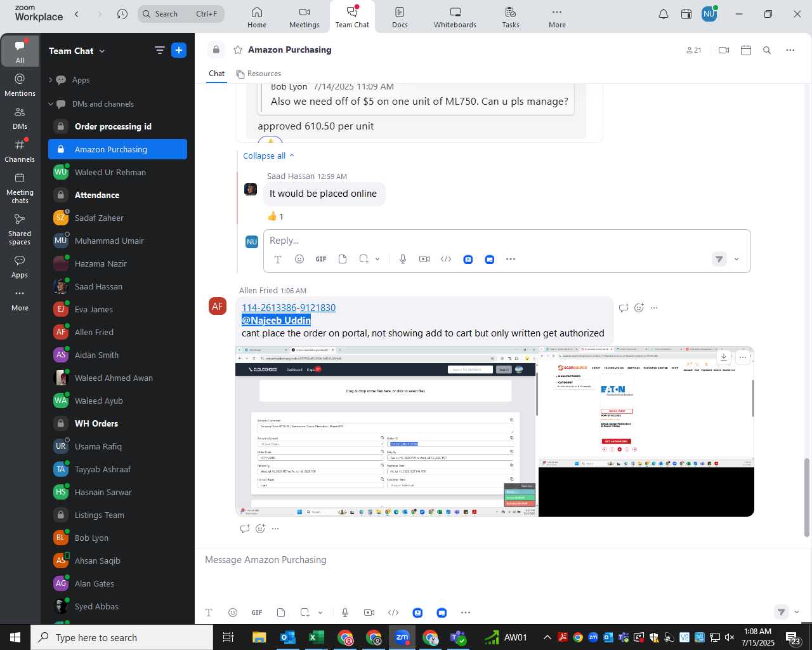Screen dimensions: 812x650
Task: Add reaction to Allen Fried's message
Action: click(639, 308)
